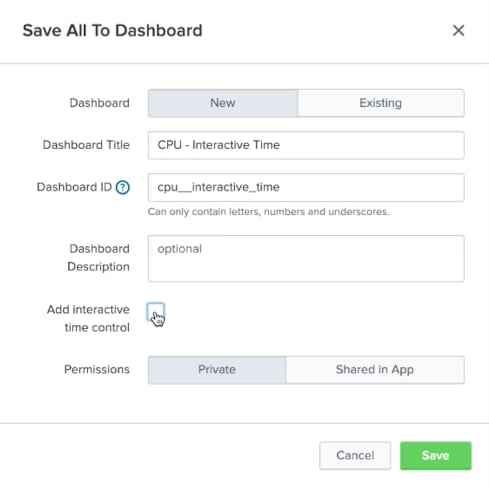Click the Dashboard ID input field
The width and height of the screenshot is (489, 487).
coord(306,187)
